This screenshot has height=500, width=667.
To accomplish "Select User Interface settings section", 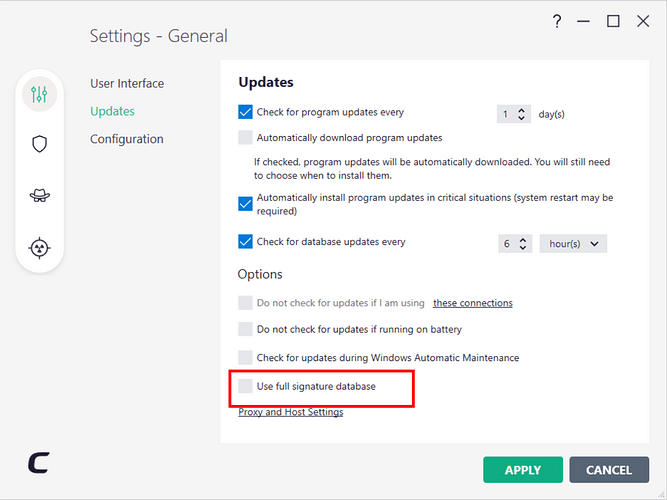I will point(127,84).
